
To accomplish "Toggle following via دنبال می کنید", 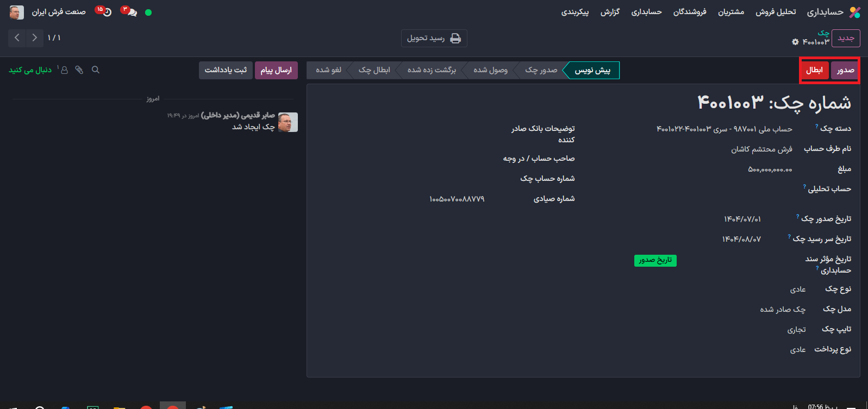I will click(30, 70).
